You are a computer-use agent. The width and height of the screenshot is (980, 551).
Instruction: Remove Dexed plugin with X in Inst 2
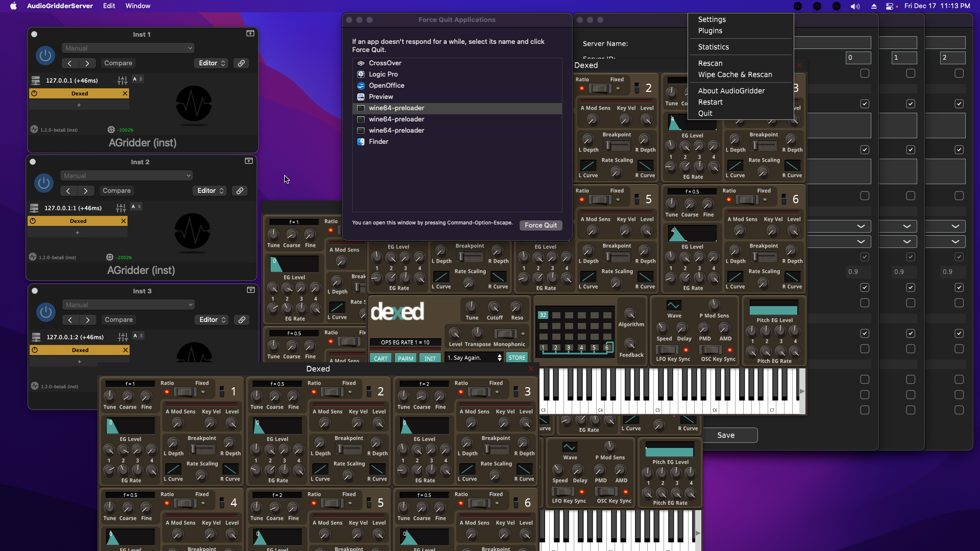[124, 221]
